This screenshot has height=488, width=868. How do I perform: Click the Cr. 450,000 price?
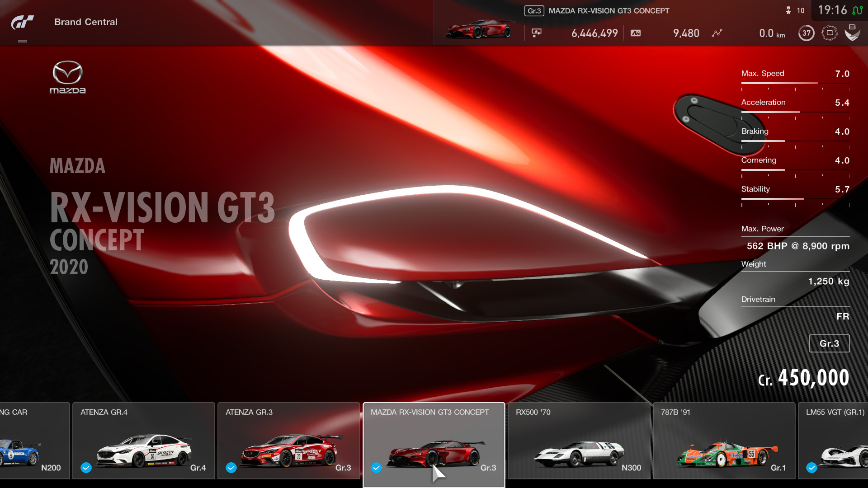point(803,378)
